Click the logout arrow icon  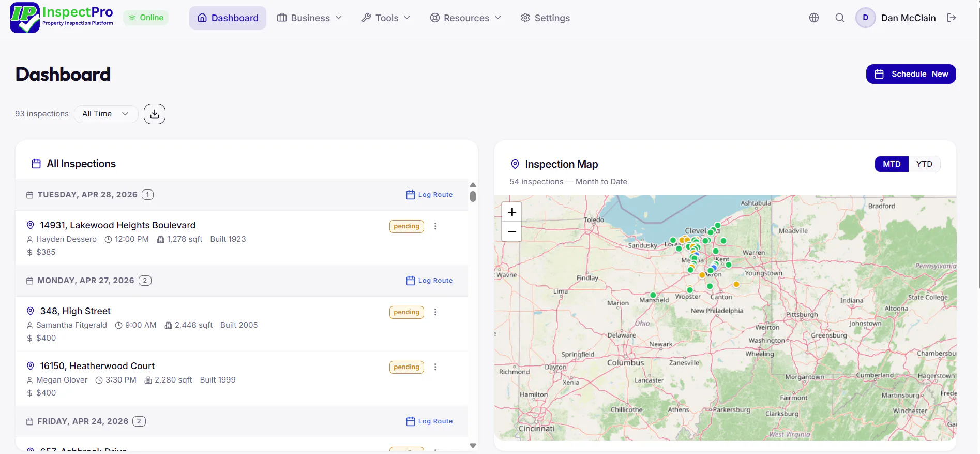(952, 18)
